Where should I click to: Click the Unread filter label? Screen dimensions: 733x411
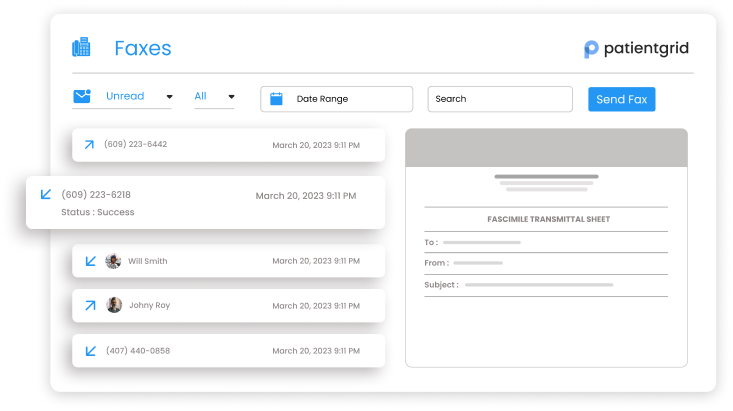point(125,96)
